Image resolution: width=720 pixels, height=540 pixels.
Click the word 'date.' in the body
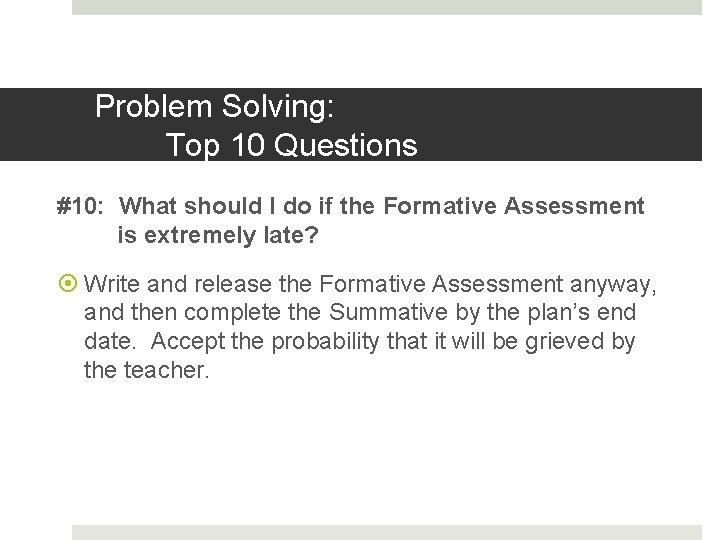[x=110, y=342]
